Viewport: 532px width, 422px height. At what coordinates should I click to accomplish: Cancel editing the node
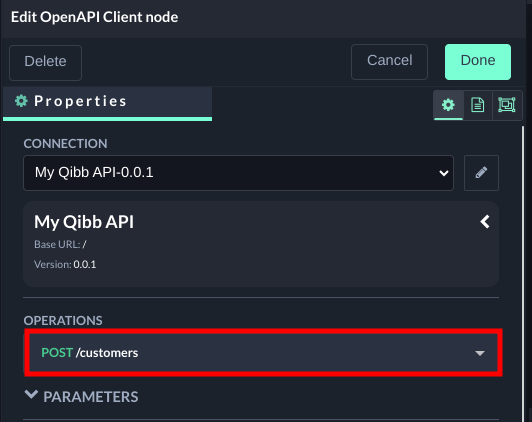coord(389,62)
